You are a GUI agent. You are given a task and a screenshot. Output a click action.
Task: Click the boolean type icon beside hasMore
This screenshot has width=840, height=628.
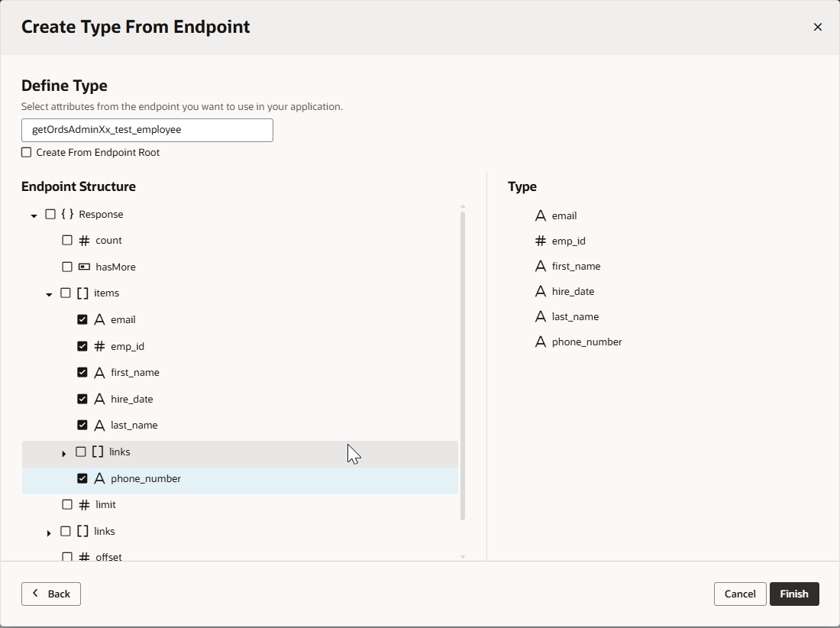click(x=84, y=267)
